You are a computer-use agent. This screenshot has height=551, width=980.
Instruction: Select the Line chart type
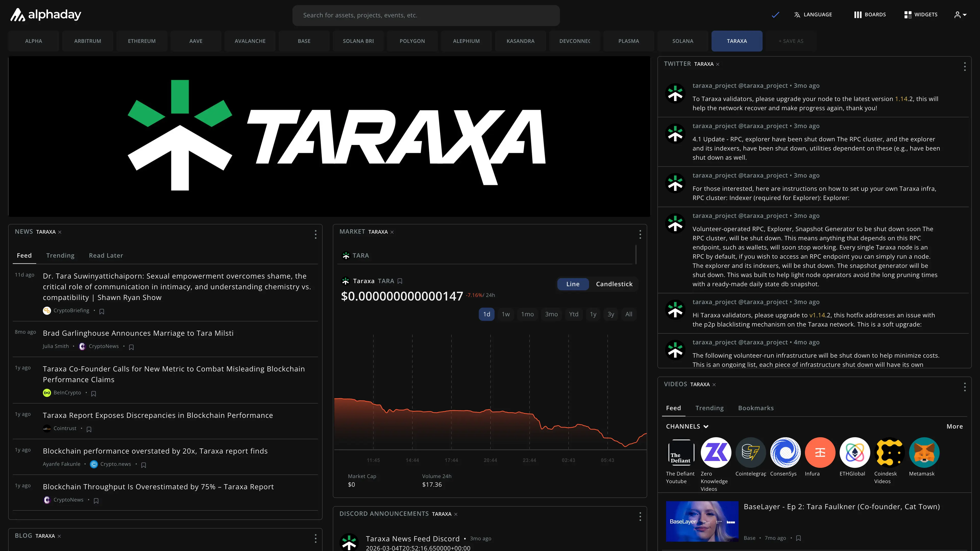point(572,284)
